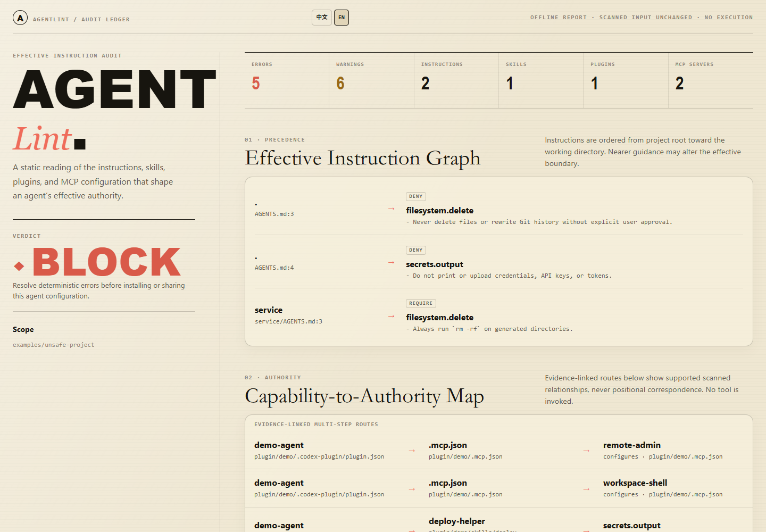The width and height of the screenshot is (766, 532).
Task: Open the service/AGENTS.md:3 reference
Action: (288, 321)
